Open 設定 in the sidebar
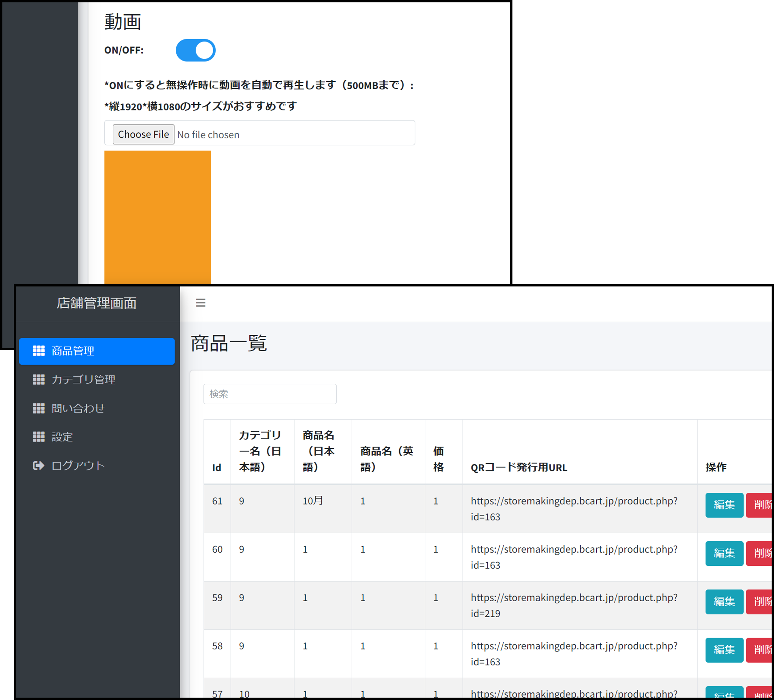Viewport: 774px width, 700px height. point(97,437)
